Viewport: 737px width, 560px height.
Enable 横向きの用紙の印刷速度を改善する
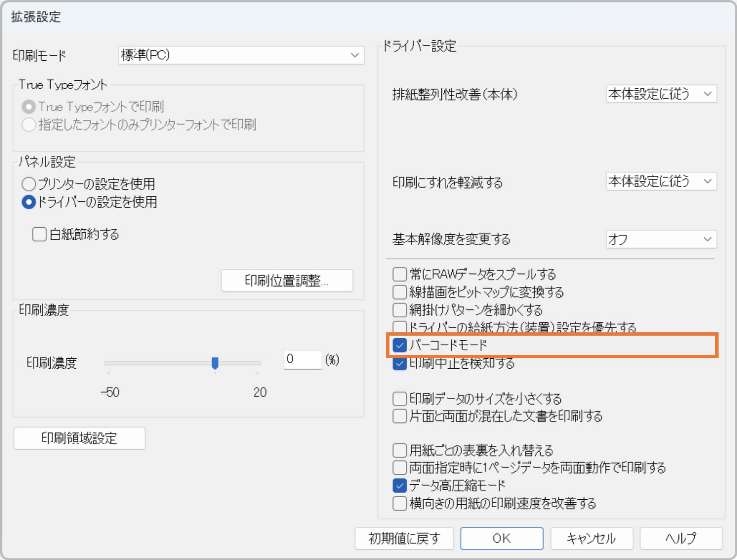(399, 503)
